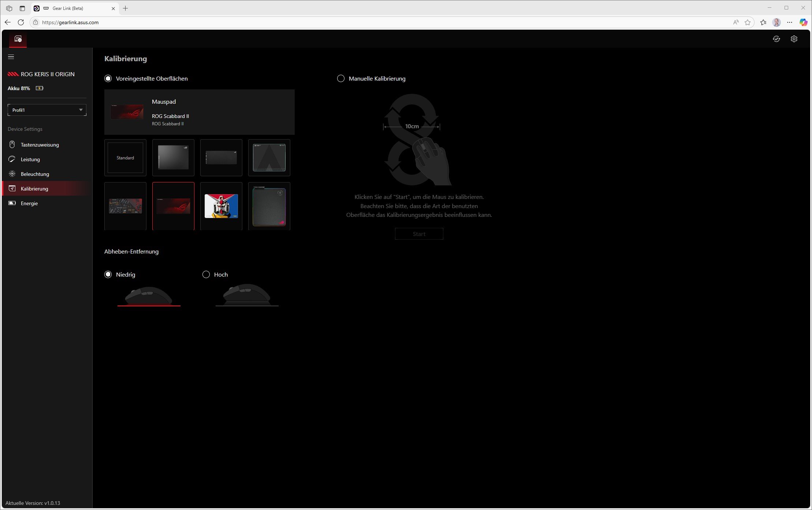Select the Manuelle Kalibrierung radio button
The image size is (812, 510).
(x=341, y=78)
